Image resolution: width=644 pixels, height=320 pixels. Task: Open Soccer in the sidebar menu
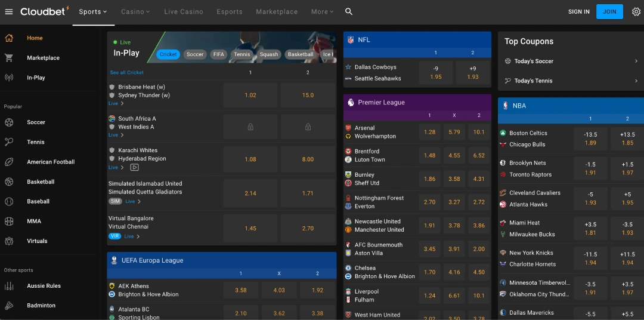tap(36, 122)
